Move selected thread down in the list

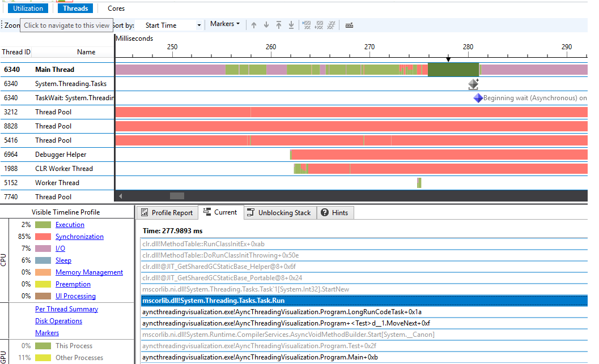coord(266,25)
